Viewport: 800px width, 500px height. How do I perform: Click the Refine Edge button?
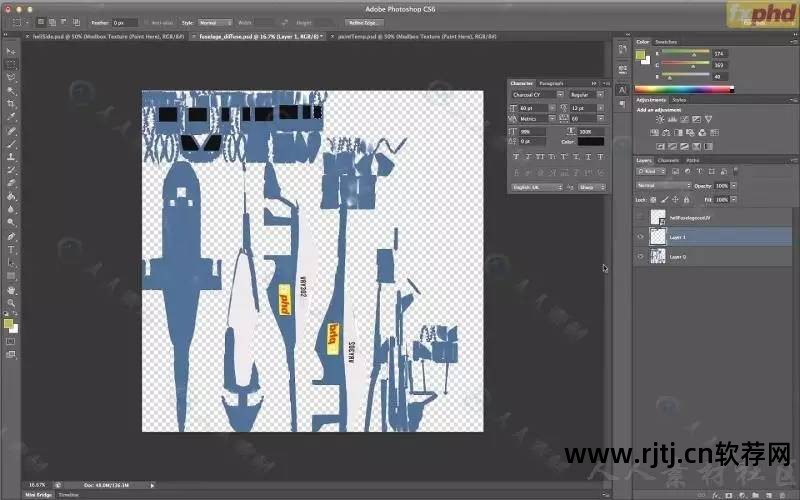[x=363, y=23]
